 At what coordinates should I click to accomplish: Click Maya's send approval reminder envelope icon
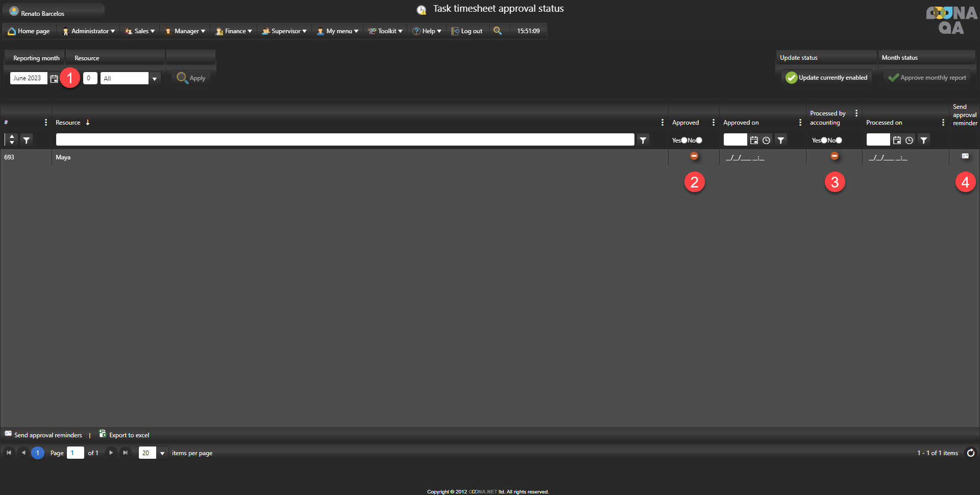(x=965, y=156)
